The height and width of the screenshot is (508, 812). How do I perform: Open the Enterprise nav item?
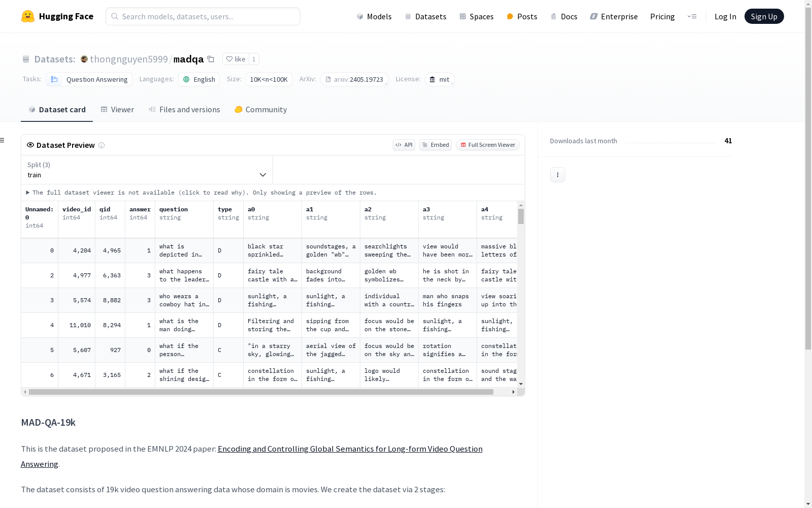point(614,16)
